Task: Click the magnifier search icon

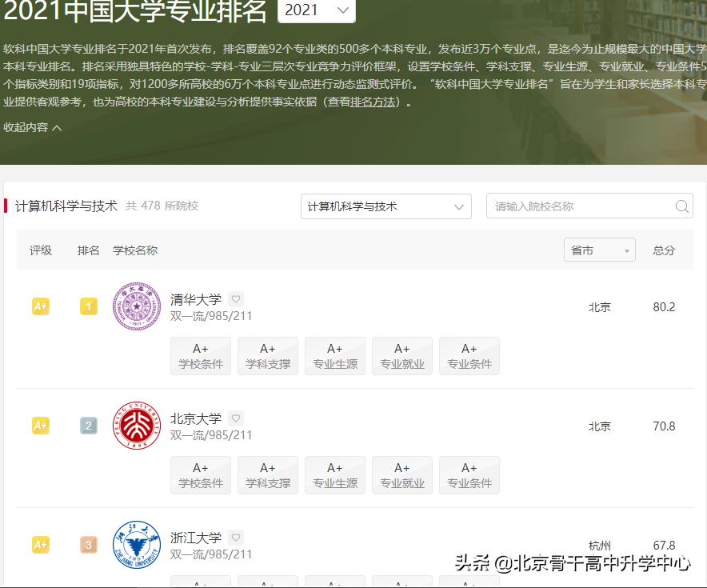Action: 681,206
